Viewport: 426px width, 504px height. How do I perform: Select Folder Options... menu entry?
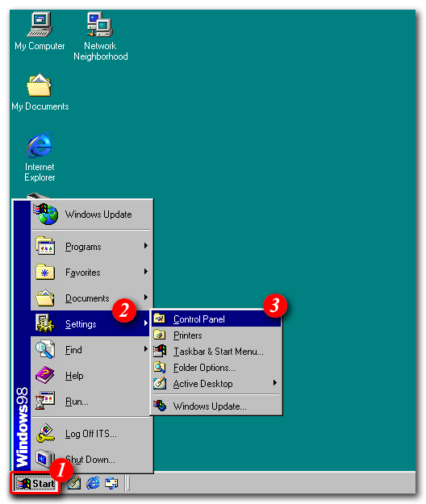click(x=216, y=368)
